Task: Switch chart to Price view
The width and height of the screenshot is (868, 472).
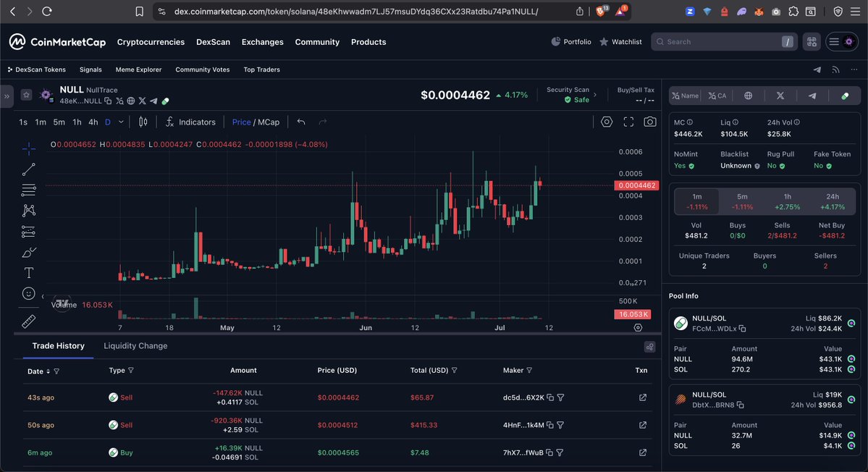Action: pos(241,122)
